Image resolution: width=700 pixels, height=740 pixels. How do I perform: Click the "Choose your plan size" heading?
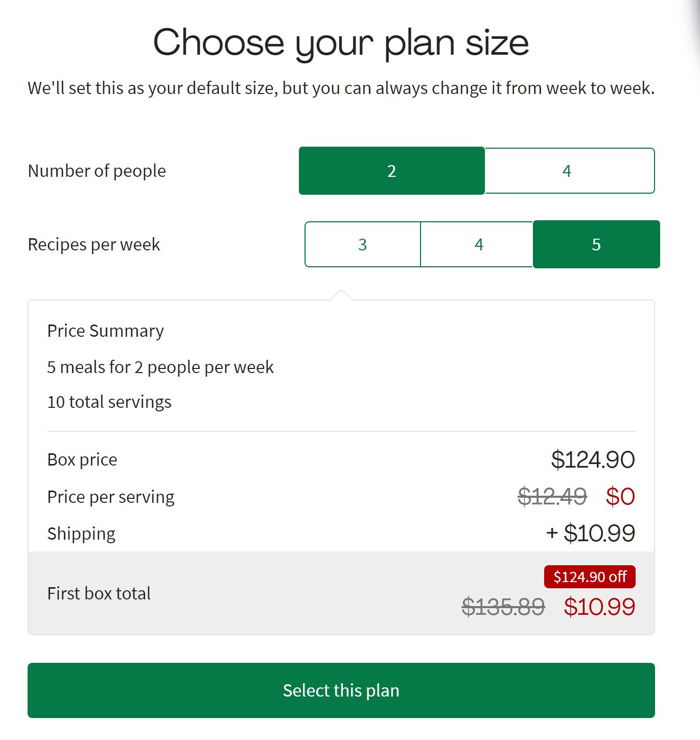(x=341, y=42)
